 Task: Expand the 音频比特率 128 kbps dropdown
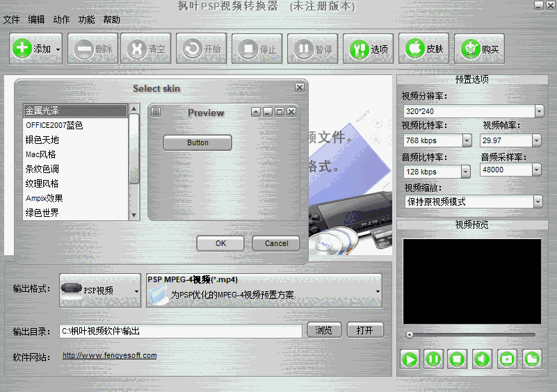[466, 172]
